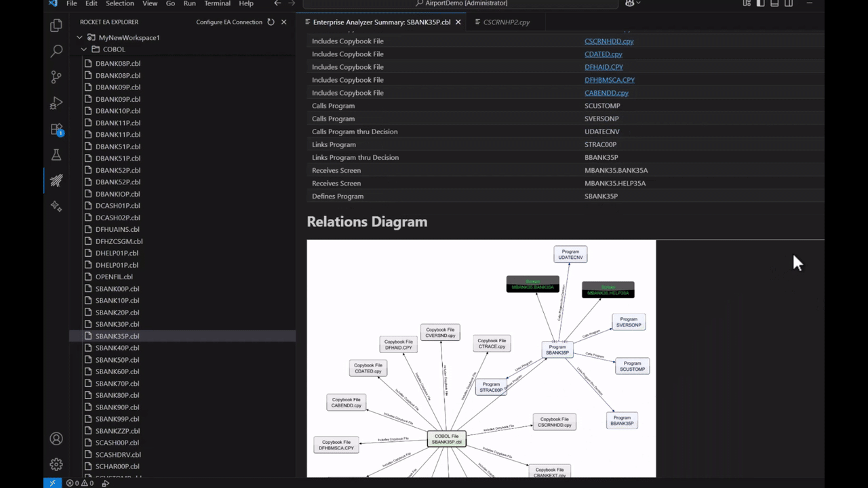Open the Terminal menu

click(217, 3)
